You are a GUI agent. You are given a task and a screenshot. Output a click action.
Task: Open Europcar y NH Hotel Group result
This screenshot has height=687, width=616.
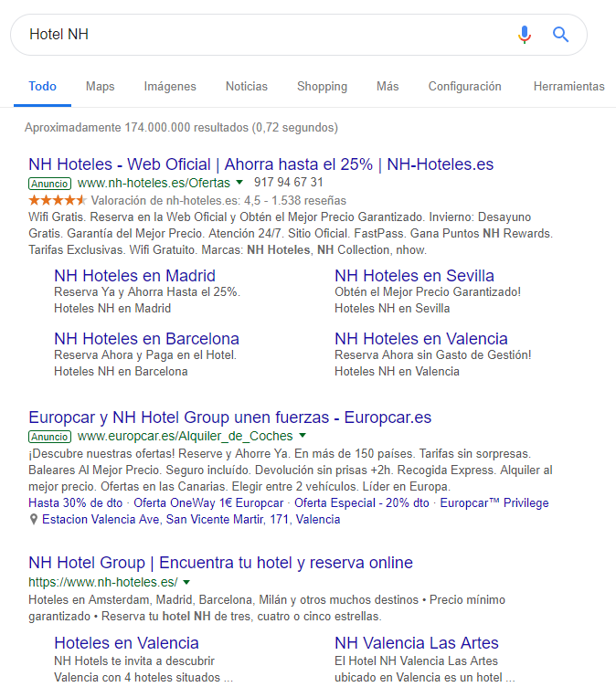click(229, 417)
